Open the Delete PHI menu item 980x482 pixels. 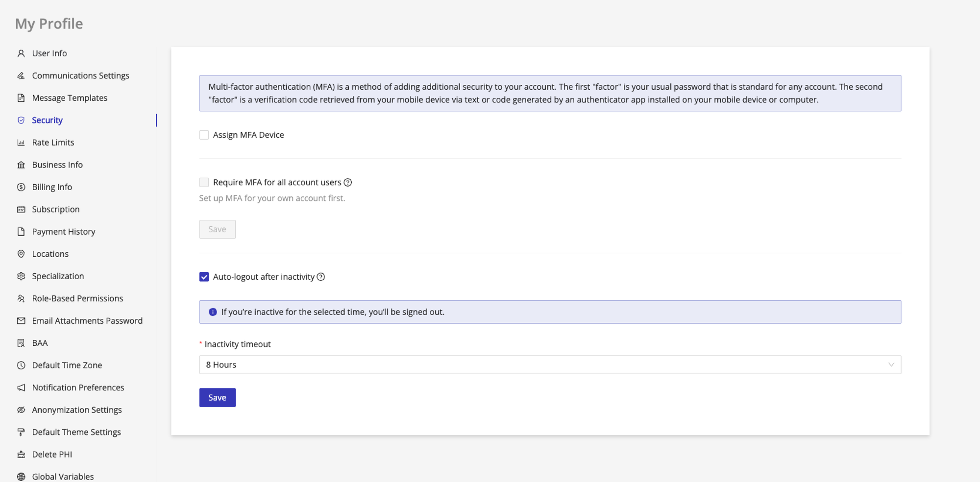pos(52,455)
